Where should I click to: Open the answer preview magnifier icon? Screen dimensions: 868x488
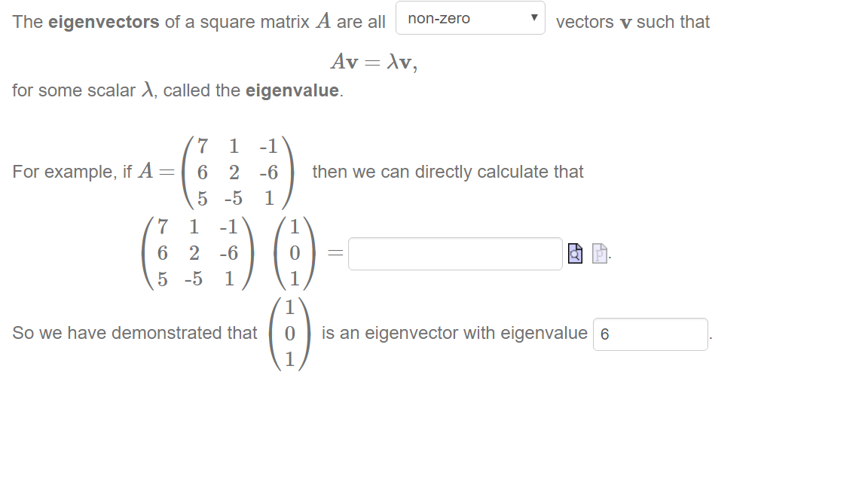click(575, 253)
